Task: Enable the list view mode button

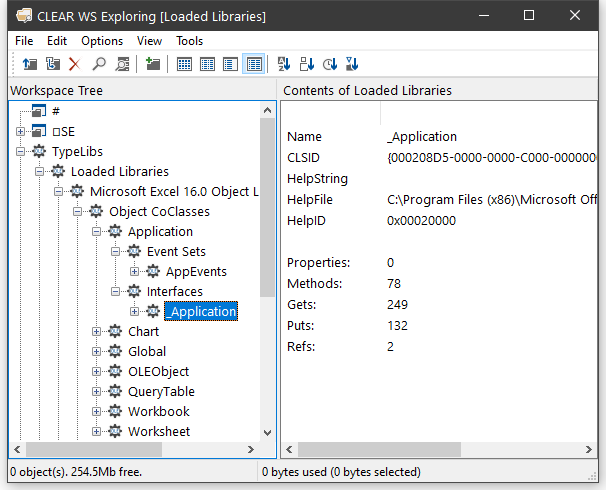Action: pos(231,64)
